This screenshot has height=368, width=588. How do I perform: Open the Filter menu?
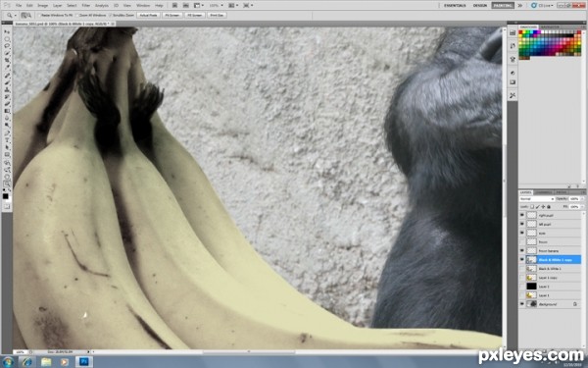(x=86, y=6)
